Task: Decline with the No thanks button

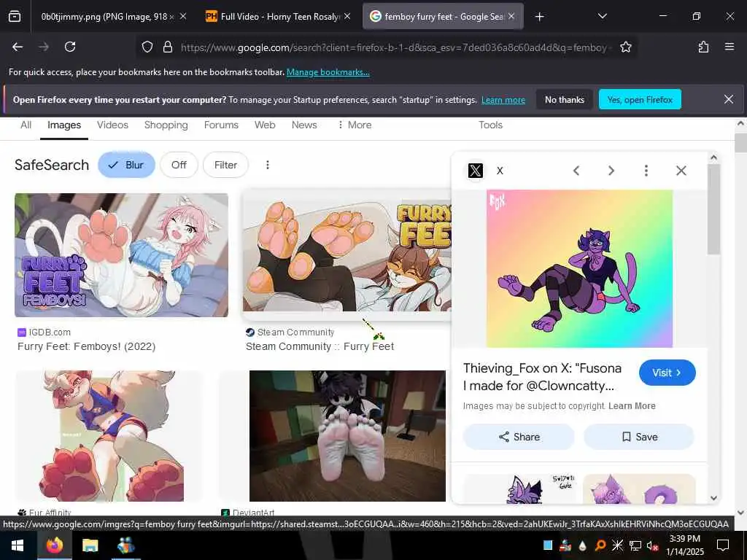Action: pyautogui.click(x=565, y=99)
